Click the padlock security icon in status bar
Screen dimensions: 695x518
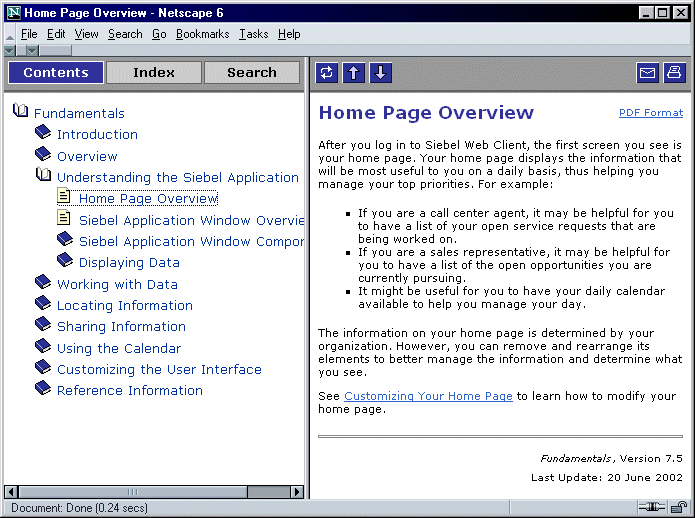point(678,506)
